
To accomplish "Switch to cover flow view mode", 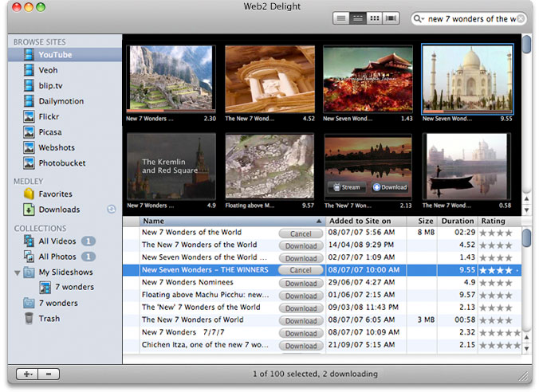I will [x=391, y=18].
